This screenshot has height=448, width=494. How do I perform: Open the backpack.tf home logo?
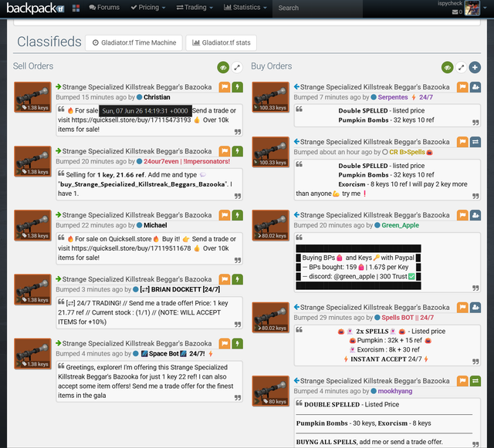click(x=36, y=8)
